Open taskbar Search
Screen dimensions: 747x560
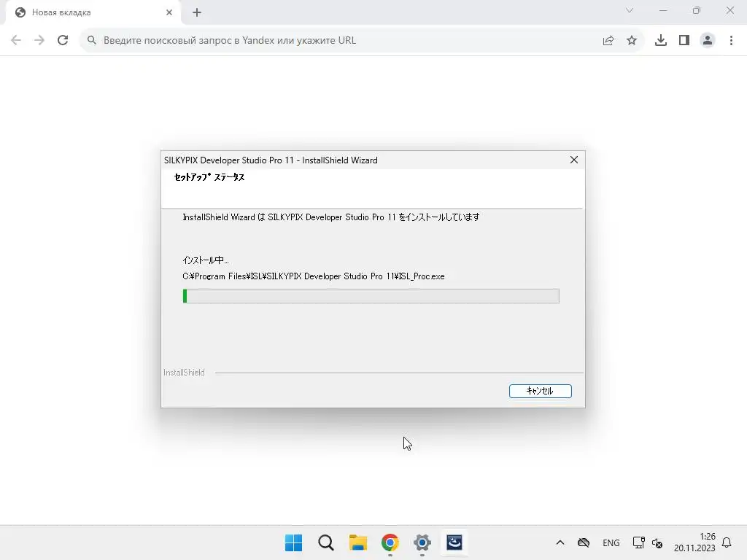coord(326,542)
